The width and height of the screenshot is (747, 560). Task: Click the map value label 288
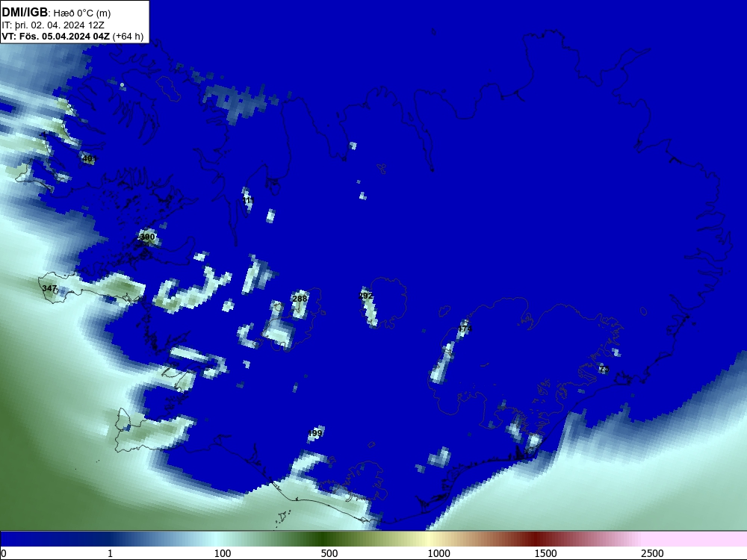300,299
